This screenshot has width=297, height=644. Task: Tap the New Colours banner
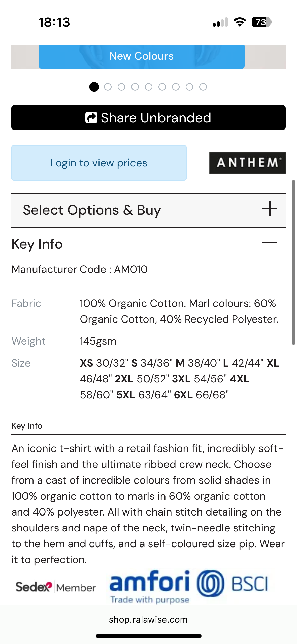click(142, 56)
